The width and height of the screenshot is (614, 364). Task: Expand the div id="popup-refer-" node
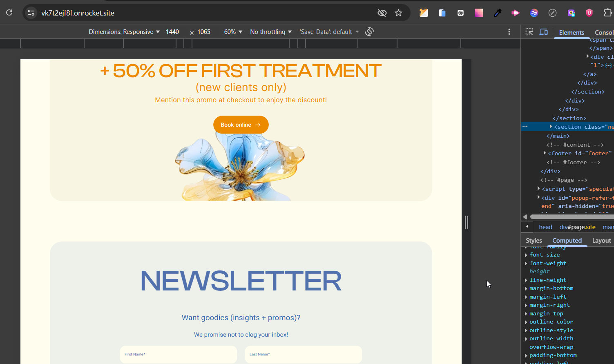[x=538, y=198]
